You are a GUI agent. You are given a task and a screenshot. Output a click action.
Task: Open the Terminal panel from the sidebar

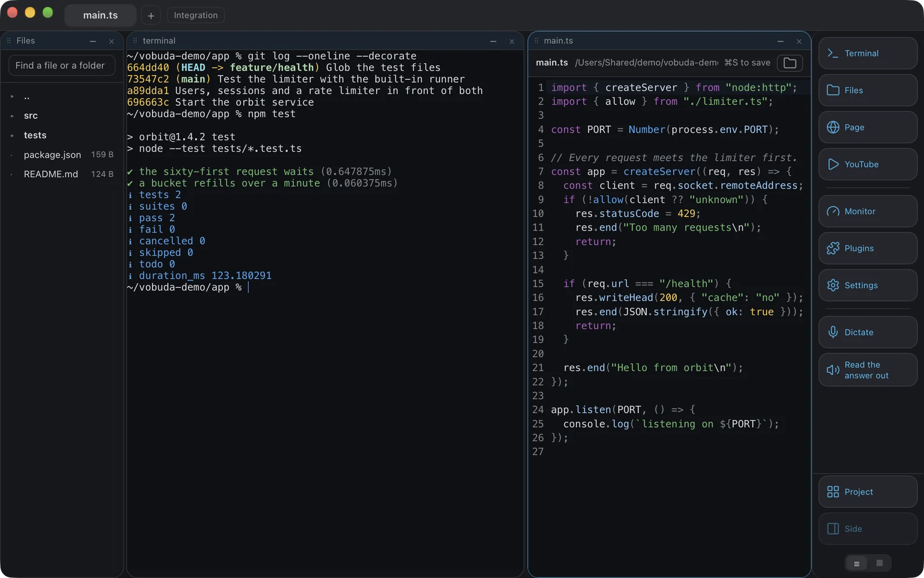pos(867,53)
